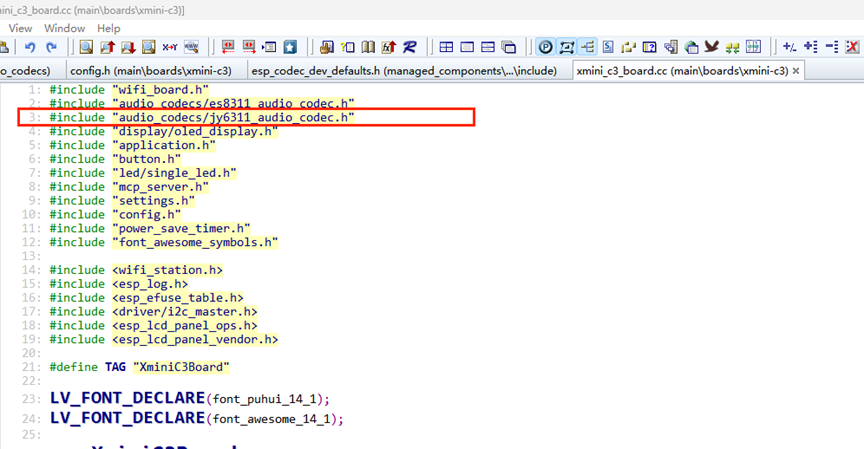Open bookmarks with the star icon
This screenshot has width=864, height=449.
(x=290, y=47)
